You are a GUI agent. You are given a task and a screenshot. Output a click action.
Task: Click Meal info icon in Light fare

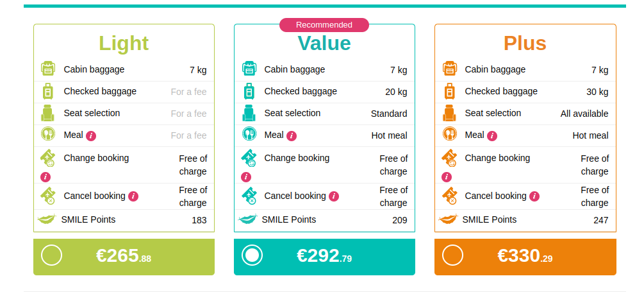tap(91, 135)
